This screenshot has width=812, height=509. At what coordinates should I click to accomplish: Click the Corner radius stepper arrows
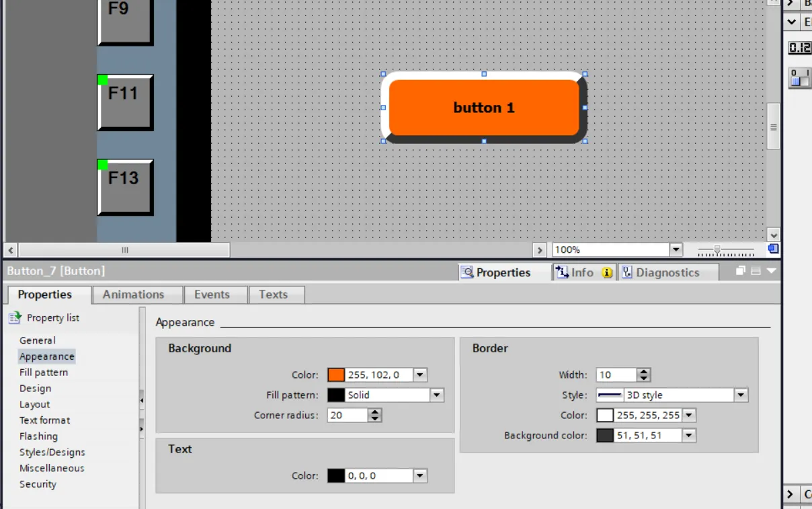(x=375, y=416)
